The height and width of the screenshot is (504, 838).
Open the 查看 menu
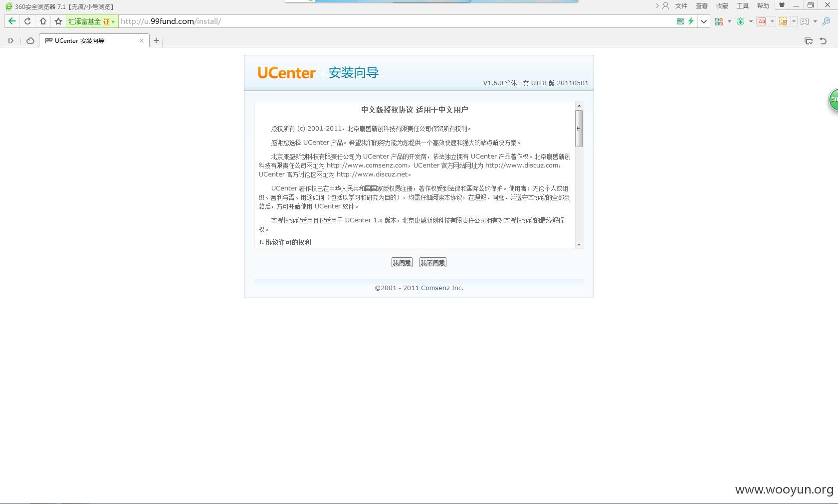702,6
